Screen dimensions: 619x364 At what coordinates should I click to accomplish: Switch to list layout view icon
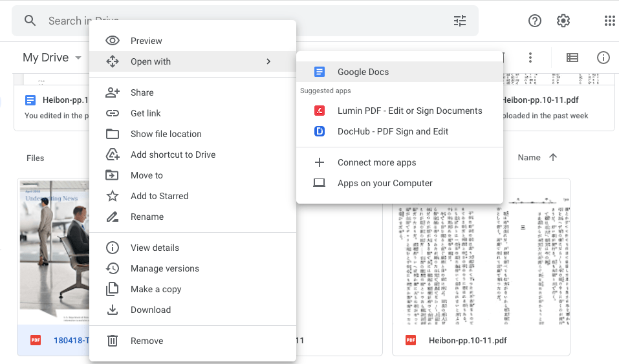click(x=572, y=58)
